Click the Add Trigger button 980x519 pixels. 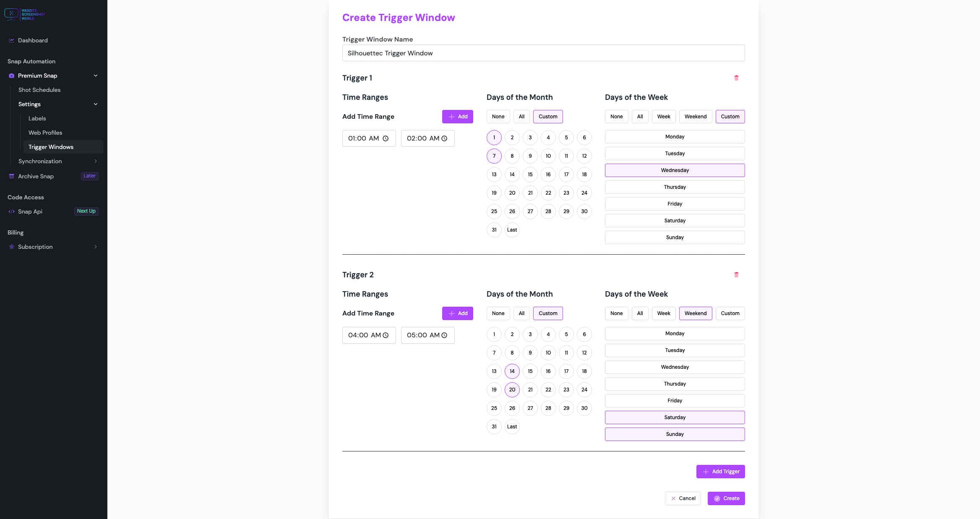coord(720,472)
